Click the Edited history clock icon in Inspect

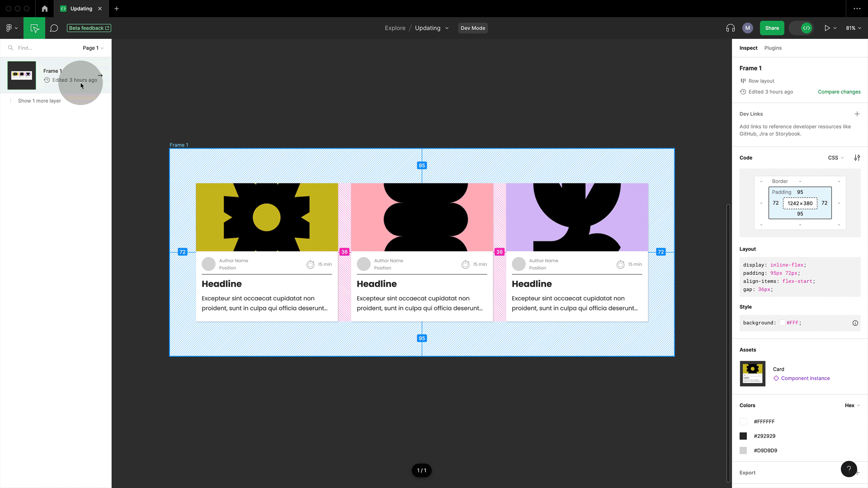pos(743,92)
